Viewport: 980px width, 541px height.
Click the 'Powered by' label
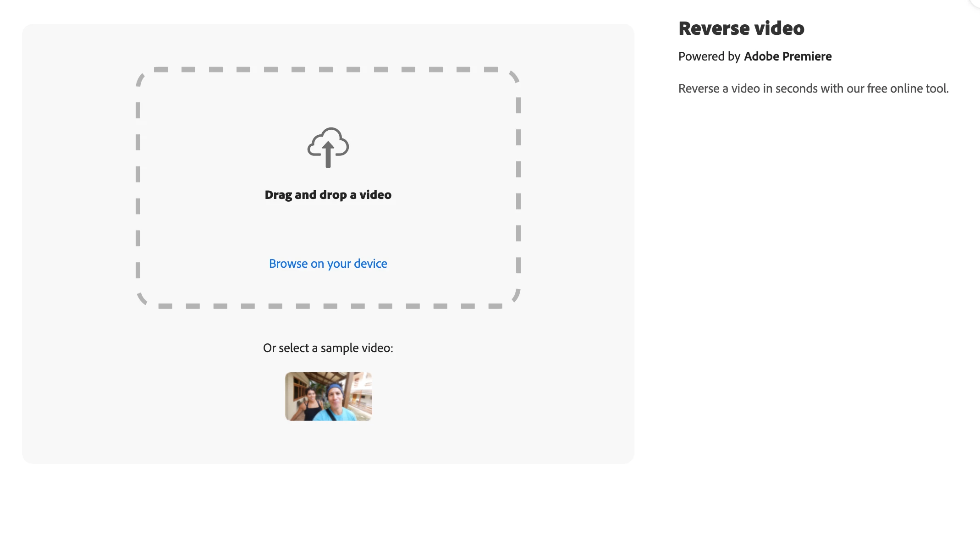click(x=709, y=56)
